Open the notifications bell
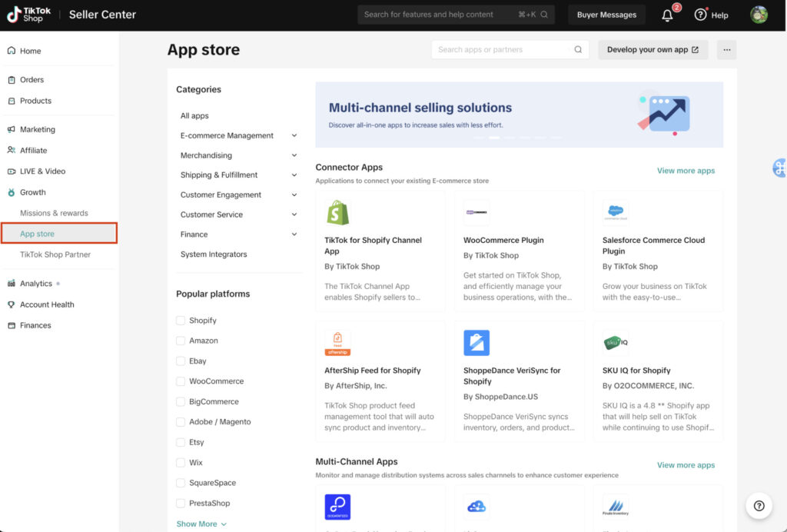 point(667,15)
